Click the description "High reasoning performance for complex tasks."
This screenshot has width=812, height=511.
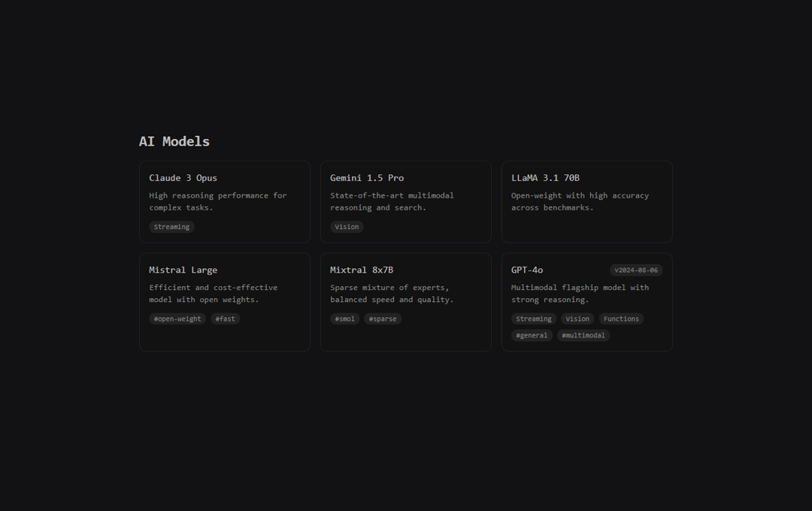coord(218,201)
